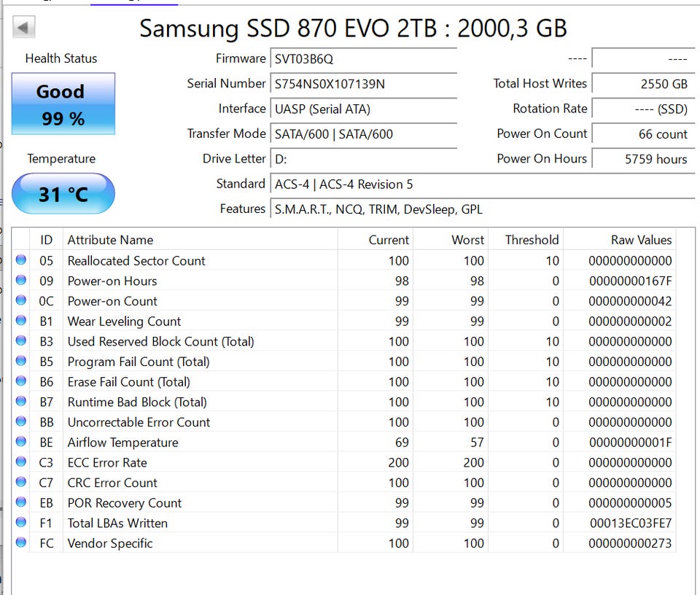Click the 31 °C temperature indicator
700x595 pixels.
click(x=63, y=194)
